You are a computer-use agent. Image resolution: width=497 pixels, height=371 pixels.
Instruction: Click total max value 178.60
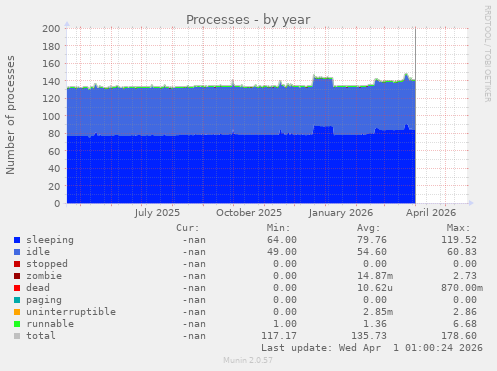pyautogui.click(x=459, y=336)
